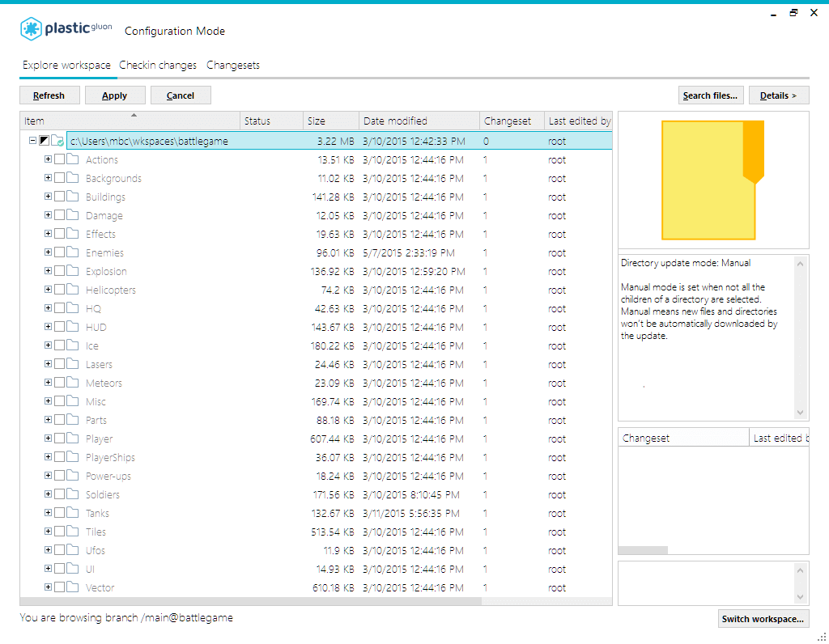829x644 pixels.
Task: Expand the Explosion folder tree node
Action: click(48, 270)
